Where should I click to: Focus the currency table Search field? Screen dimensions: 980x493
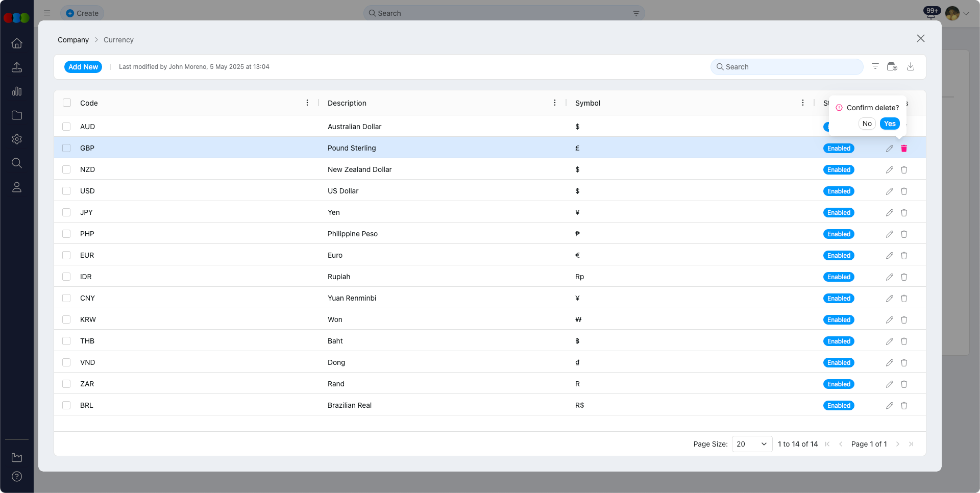[787, 67]
